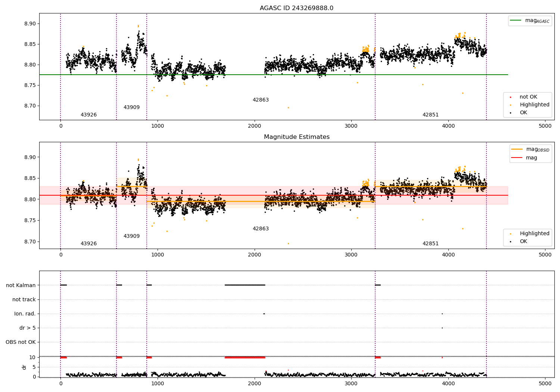Click the vertical 'dr' axis label
560x392 pixels.
(x=24, y=367)
